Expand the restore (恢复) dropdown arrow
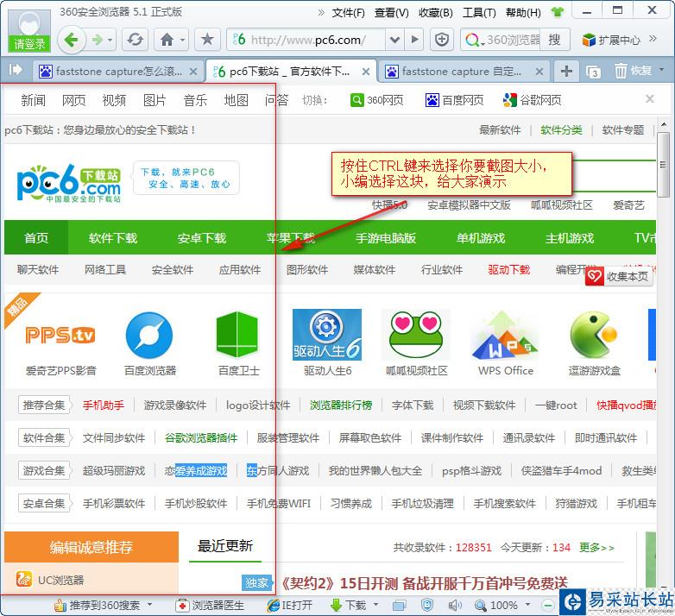This screenshot has height=616, width=675. point(661,69)
